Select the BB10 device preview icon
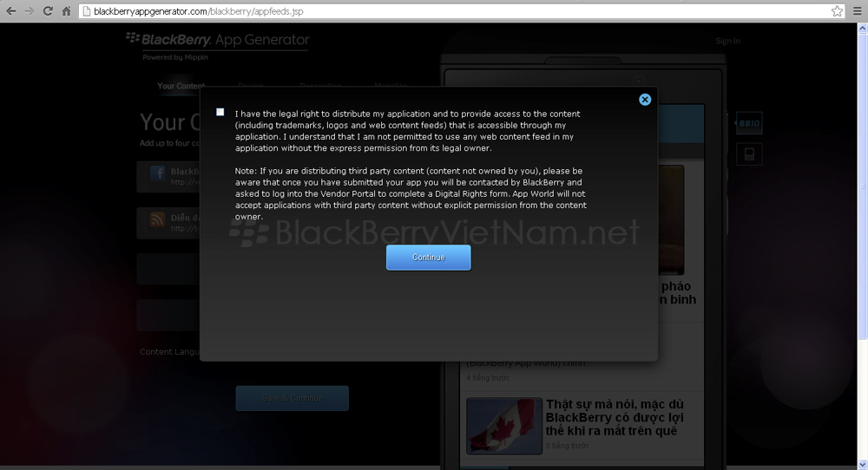This screenshot has height=470, width=868. 749,123
